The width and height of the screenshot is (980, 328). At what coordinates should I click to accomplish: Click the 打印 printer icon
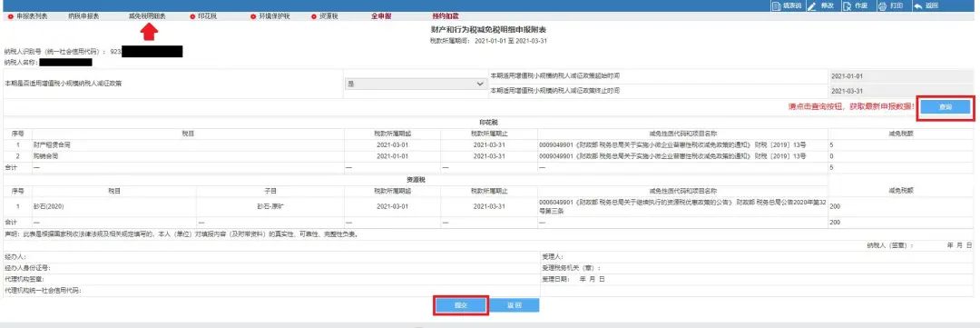point(882,5)
